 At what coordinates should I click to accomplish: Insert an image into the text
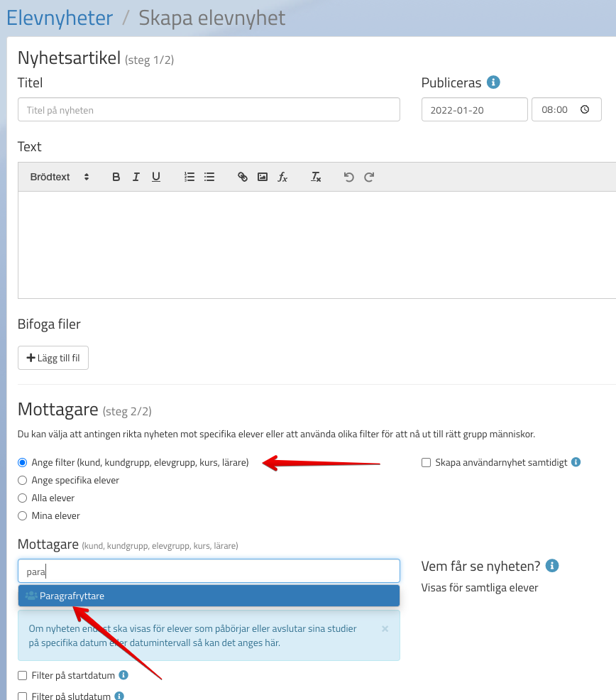pos(263,177)
